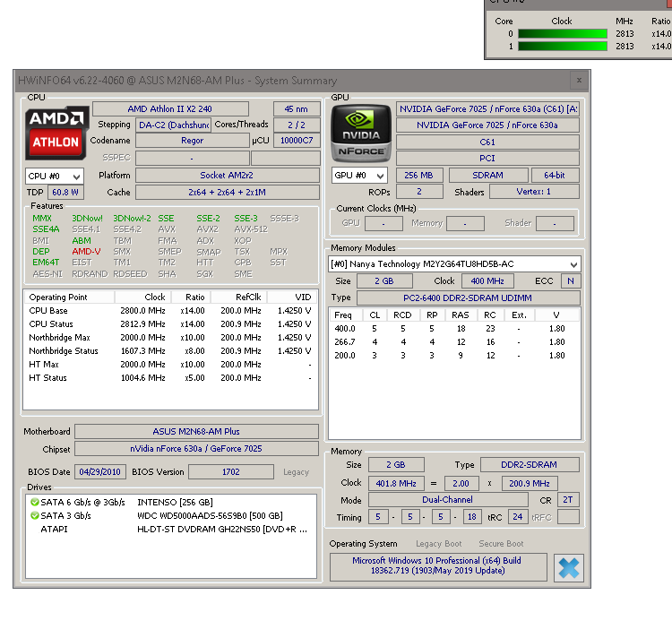This screenshot has width=672, height=638.
Task: Click the DA-C2 stepping field
Action: (x=174, y=125)
